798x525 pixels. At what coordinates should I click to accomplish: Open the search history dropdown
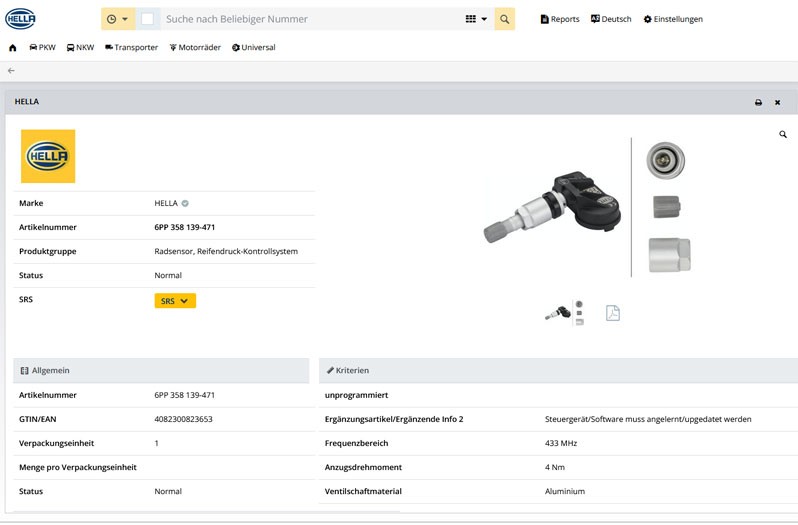tap(118, 19)
